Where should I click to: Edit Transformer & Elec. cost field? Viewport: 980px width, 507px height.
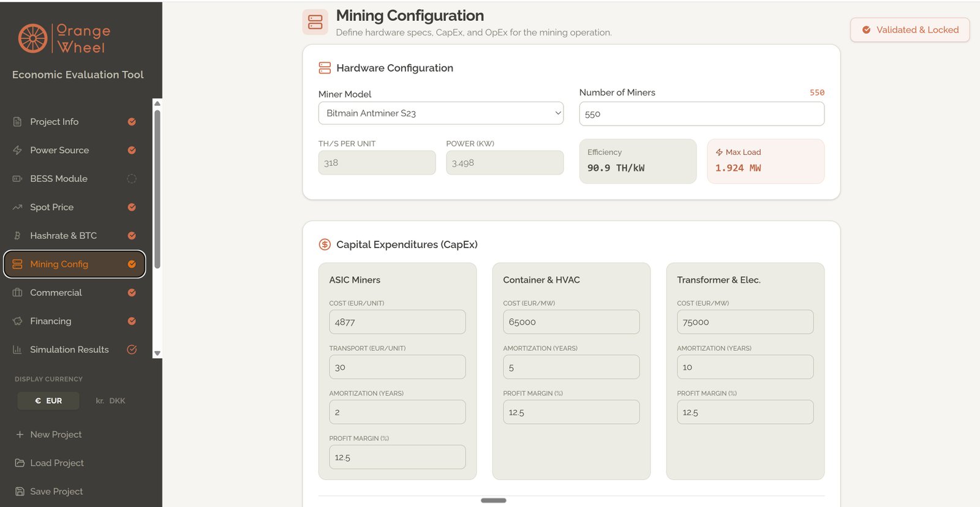745,322
